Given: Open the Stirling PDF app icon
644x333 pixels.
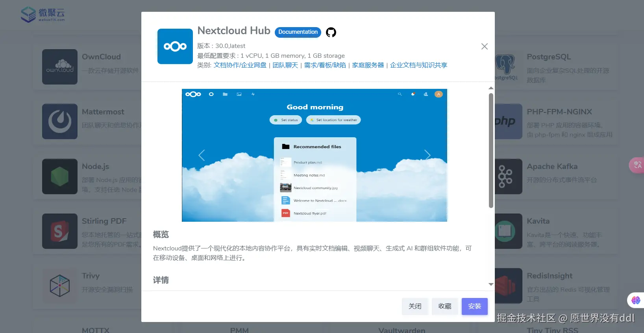Looking at the screenshot, I should point(60,231).
